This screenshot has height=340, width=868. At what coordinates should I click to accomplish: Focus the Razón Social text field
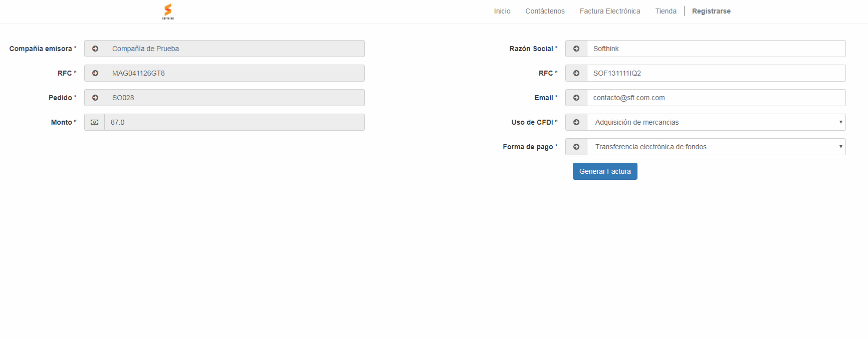coord(716,49)
